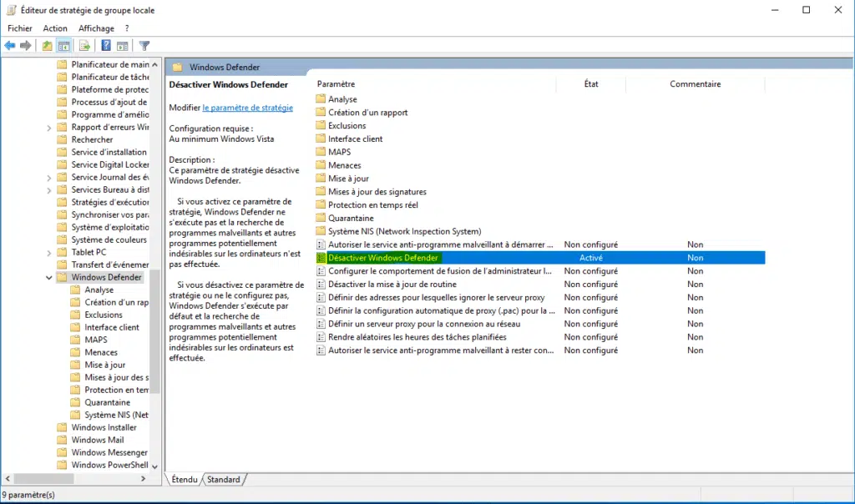The width and height of the screenshot is (855, 504).
Task: Click the MAPS folder icon in the right pane
Action: 321,152
